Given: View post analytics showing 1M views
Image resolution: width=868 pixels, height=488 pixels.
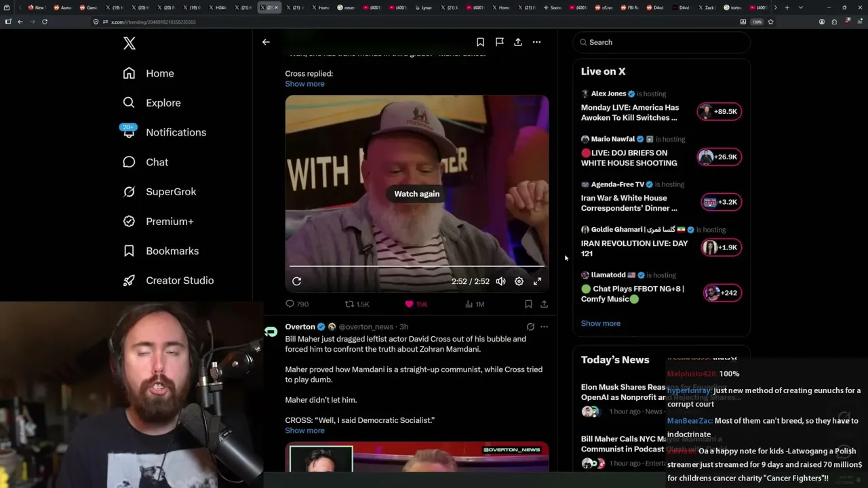Looking at the screenshot, I should pyautogui.click(x=474, y=304).
